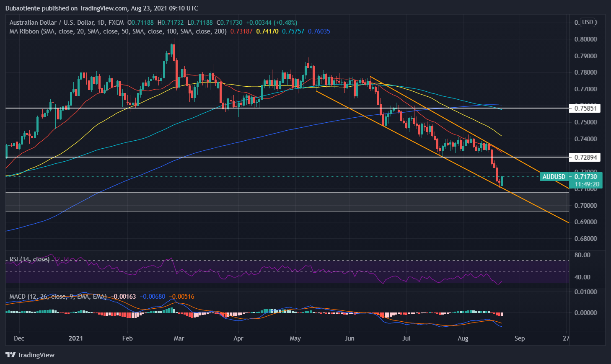This screenshot has height=364, width=611.
Task: Select the 0.72894 horizontal line label
Action: 586,157
